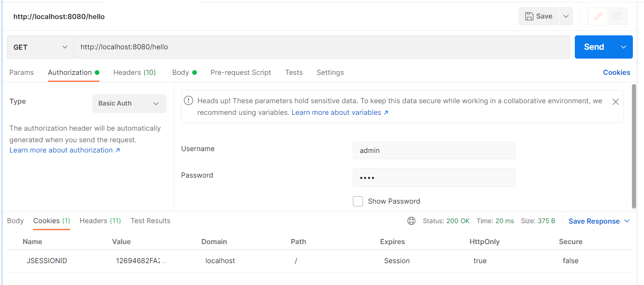Enable the Show Password checkbox
This screenshot has width=644, height=285.
click(358, 201)
